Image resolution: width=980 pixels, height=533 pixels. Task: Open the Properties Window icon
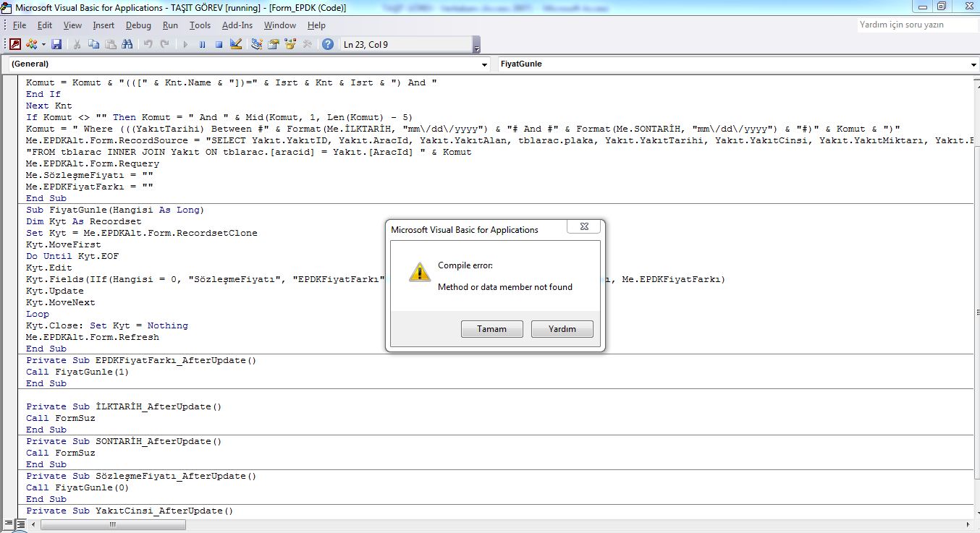click(274, 44)
